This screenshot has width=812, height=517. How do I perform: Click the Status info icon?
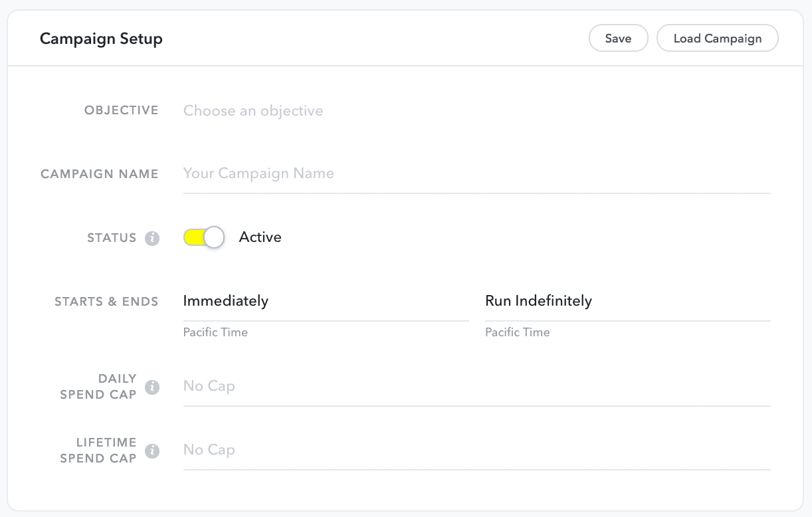[x=152, y=238]
